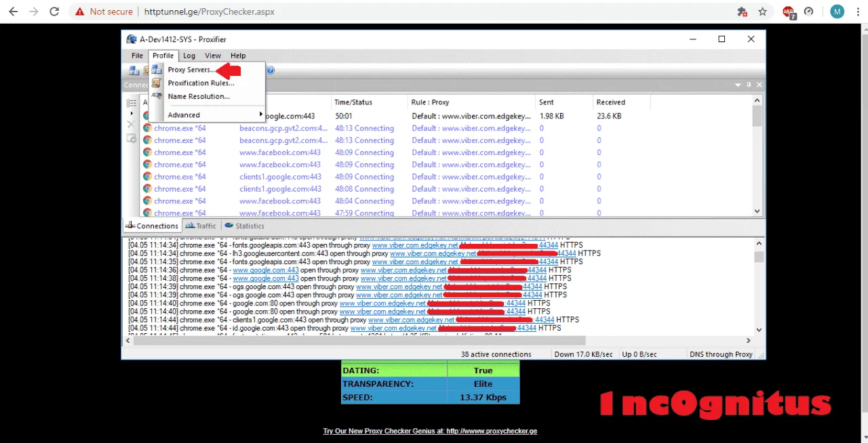Open the View menu in Proxifier
Viewport: 868px width, 443px height.
click(x=213, y=56)
